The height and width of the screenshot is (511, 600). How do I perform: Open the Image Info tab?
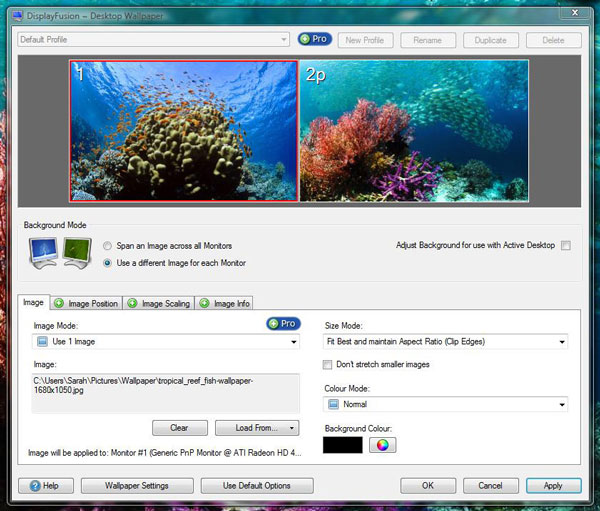[x=224, y=304]
